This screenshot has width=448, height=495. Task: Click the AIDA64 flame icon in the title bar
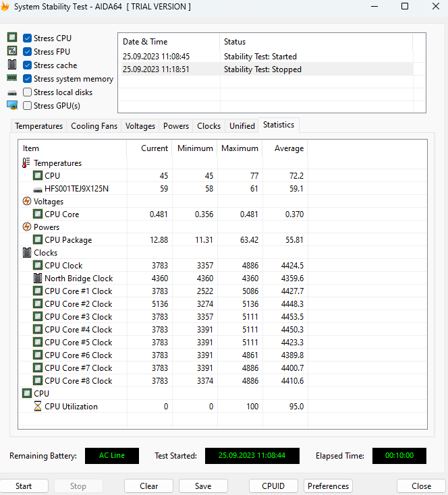click(x=5, y=6)
